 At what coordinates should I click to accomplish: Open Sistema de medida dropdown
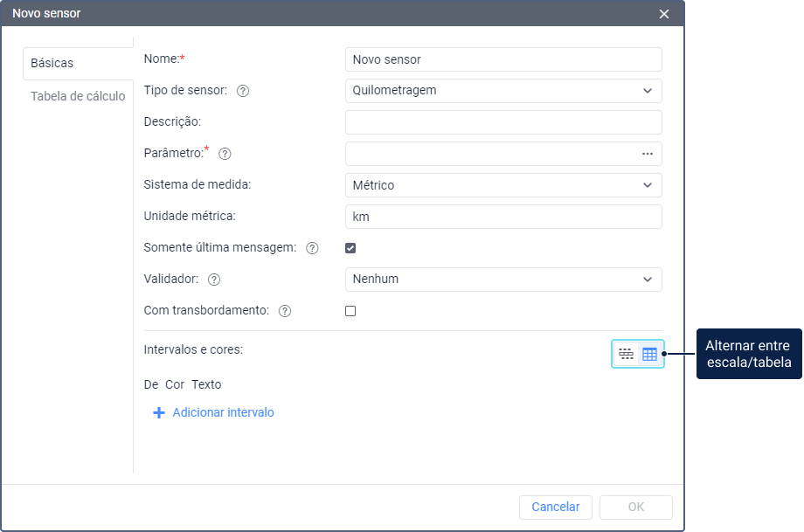point(503,185)
